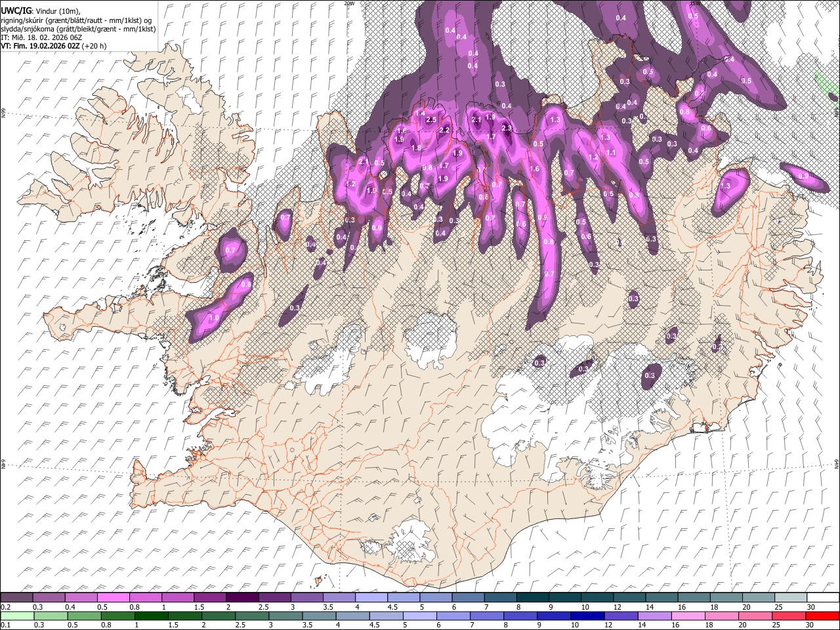Pick the deep blue lower swatch at 10
The width and height of the screenshot is (840, 630).
pyautogui.click(x=586, y=616)
